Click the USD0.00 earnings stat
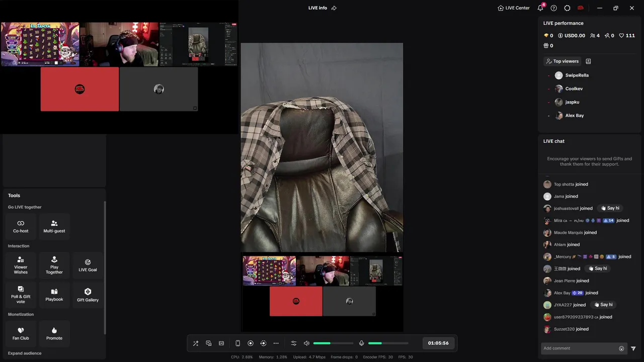 point(572,36)
